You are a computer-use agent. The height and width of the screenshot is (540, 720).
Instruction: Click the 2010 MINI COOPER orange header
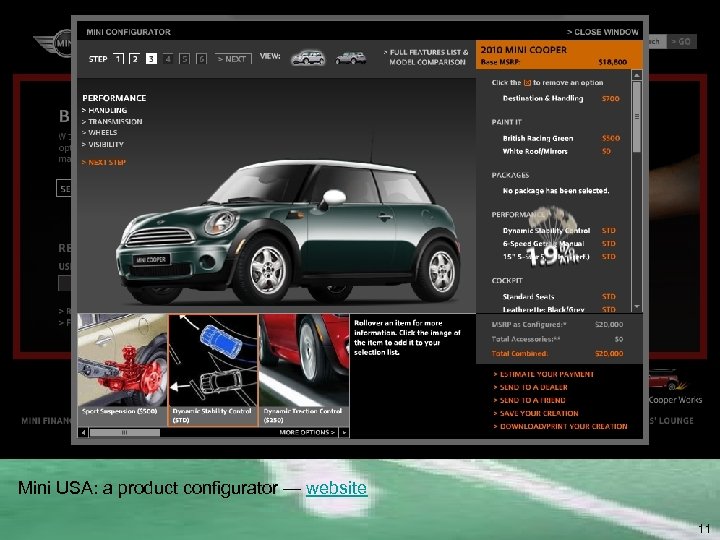click(559, 55)
